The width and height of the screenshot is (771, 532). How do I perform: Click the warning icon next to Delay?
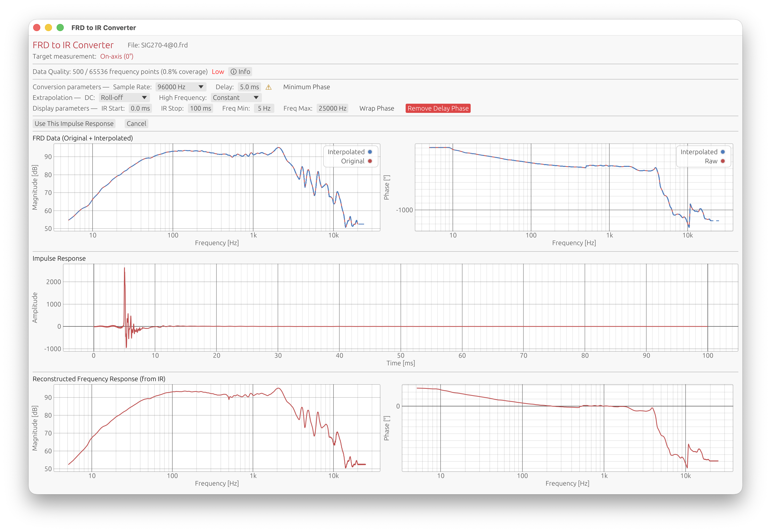[x=269, y=87]
